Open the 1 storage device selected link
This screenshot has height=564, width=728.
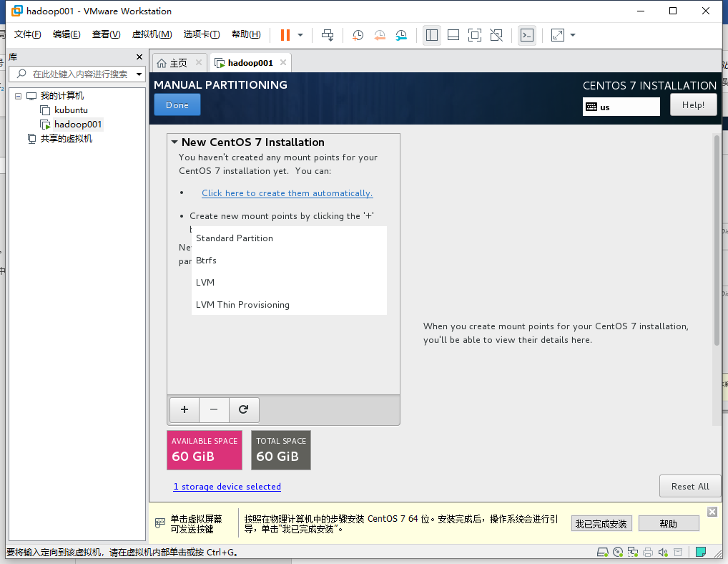[x=227, y=487]
